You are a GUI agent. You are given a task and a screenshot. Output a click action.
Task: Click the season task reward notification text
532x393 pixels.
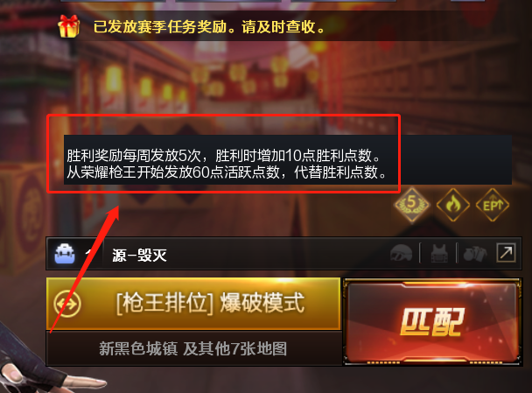209,27
